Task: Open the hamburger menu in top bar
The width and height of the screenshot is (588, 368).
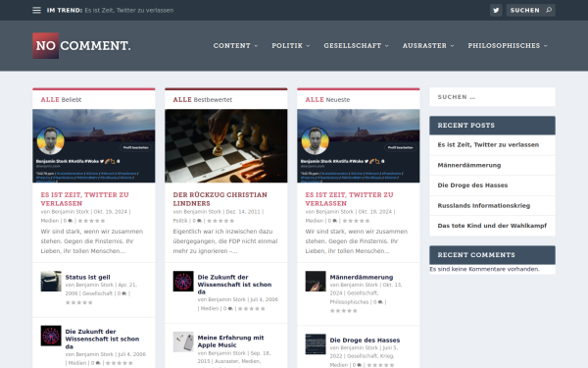Action: coord(36,10)
